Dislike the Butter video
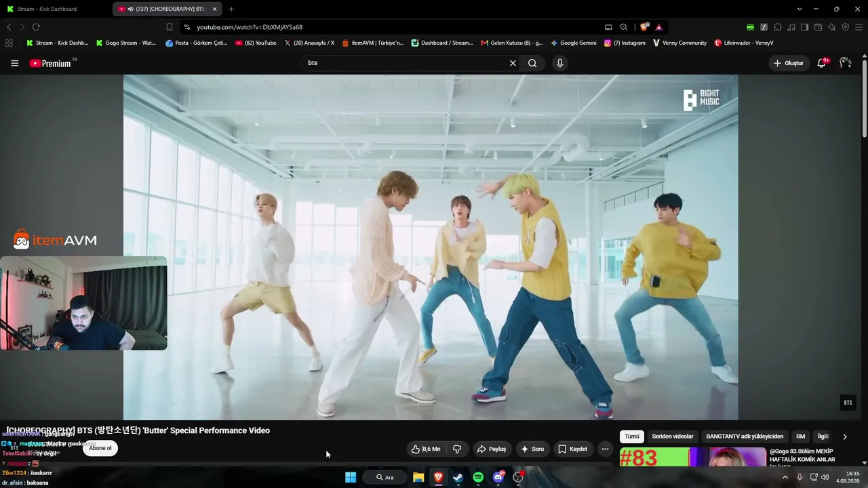The width and height of the screenshot is (868, 488). (457, 449)
